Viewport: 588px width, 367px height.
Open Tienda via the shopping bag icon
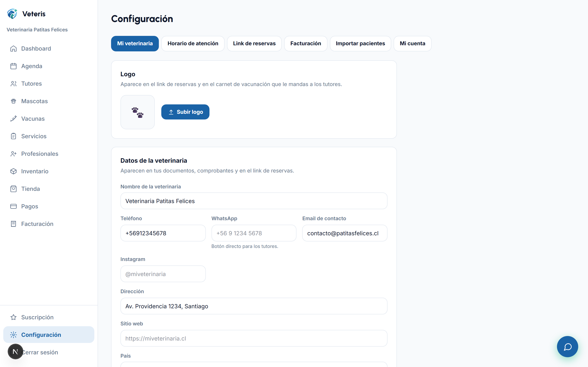pyautogui.click(x=13, y=189)
